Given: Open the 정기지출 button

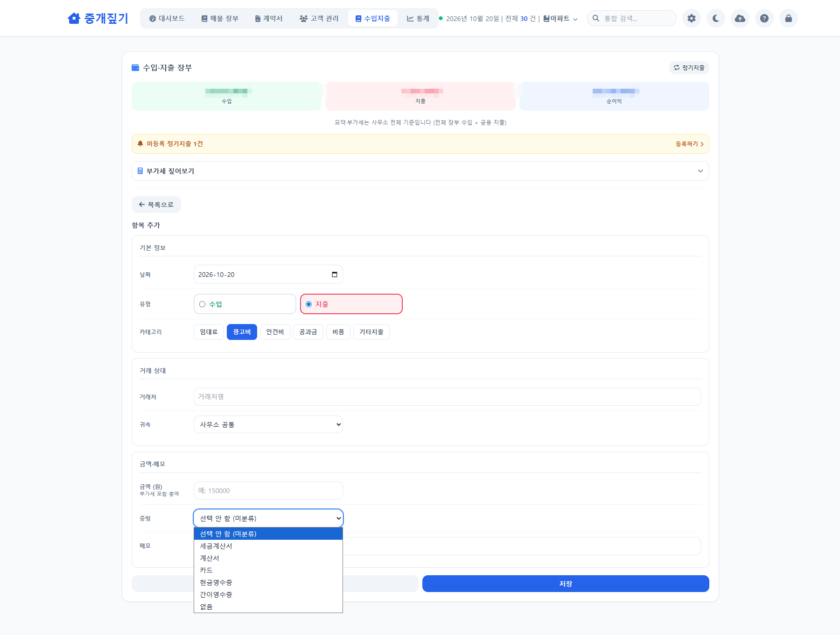Looking at the screenshot, I should click(x=689, y=68).
